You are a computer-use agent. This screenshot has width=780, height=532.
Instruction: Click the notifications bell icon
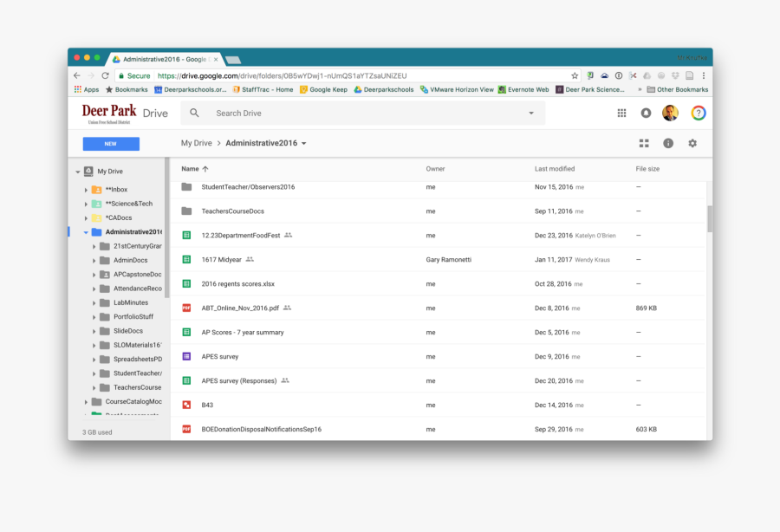646,113
